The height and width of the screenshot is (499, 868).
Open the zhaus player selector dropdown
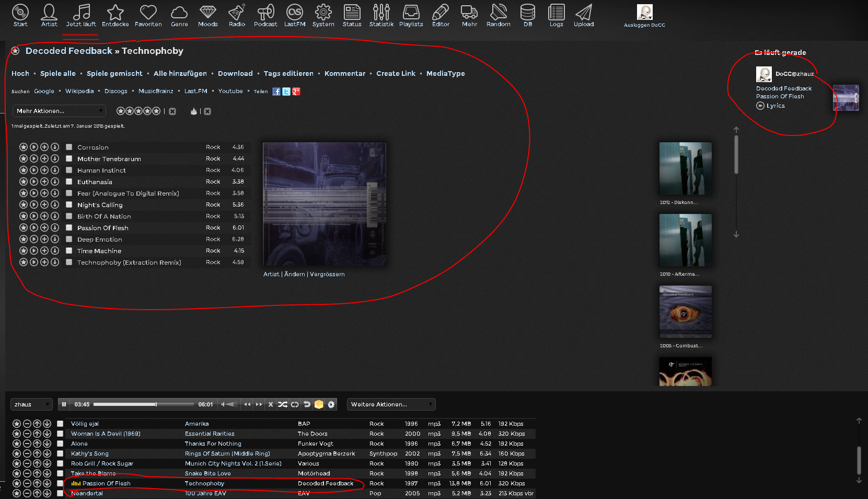click(31, 404)
